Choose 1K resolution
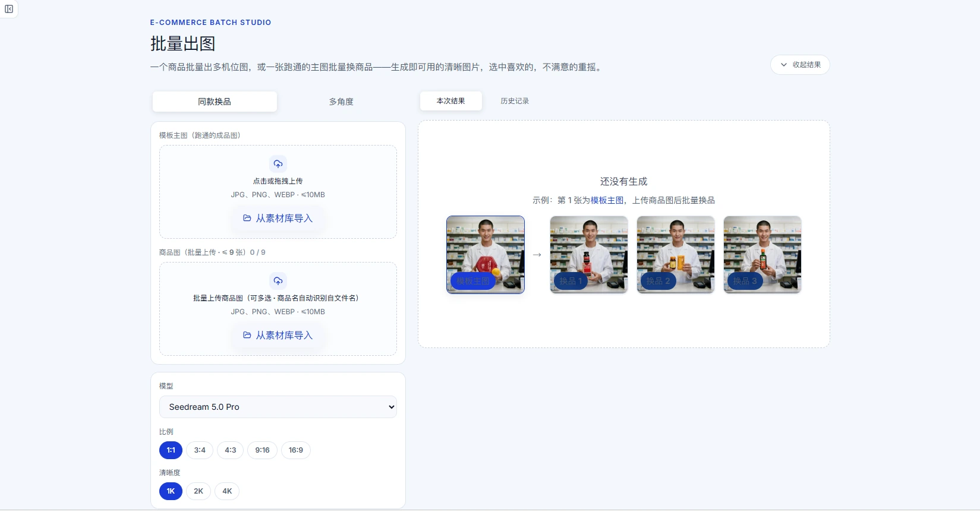980x512 pixels. [171, 491]
